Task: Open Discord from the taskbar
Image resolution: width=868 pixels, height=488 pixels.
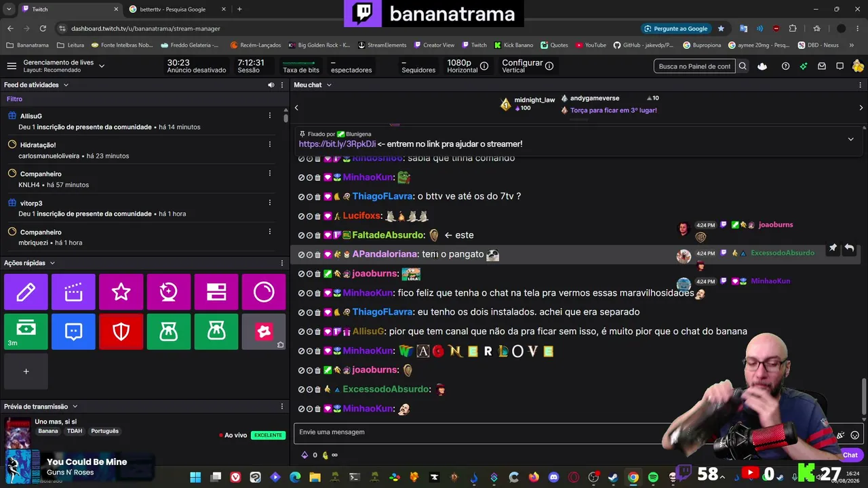Action: [553, 477]
